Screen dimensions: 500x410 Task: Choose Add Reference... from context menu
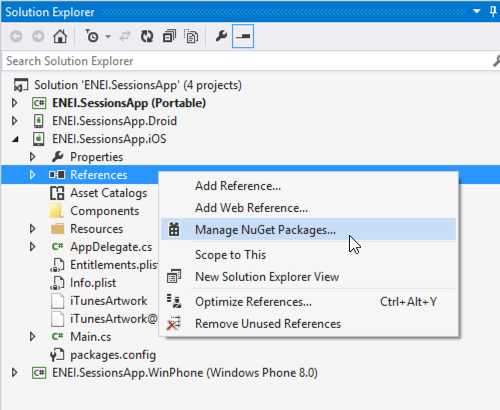point(308,186)
